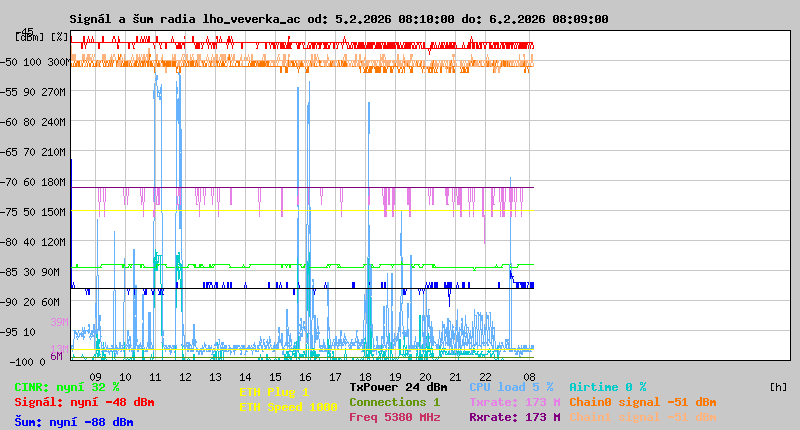The width and height of the screenshot is (800, 430).
Task: Click the Rxrate 173 M label
Action: (514, 417)
